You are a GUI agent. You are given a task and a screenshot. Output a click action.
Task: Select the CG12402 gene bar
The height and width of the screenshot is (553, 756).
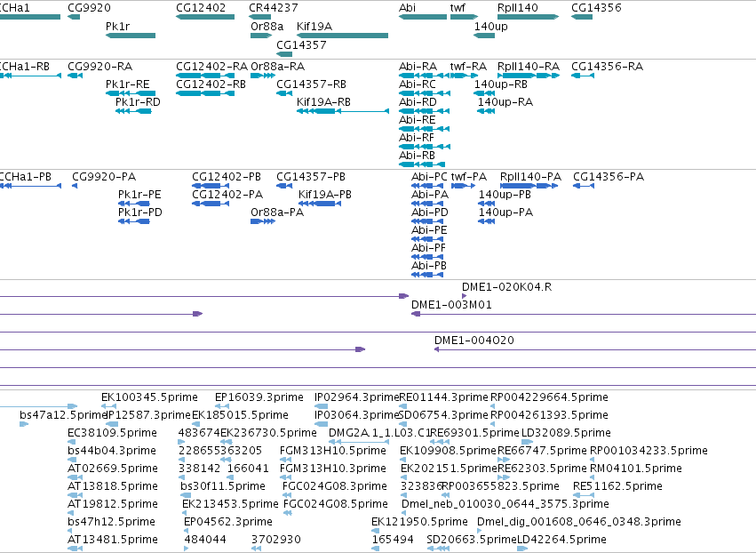pos(205,17)
